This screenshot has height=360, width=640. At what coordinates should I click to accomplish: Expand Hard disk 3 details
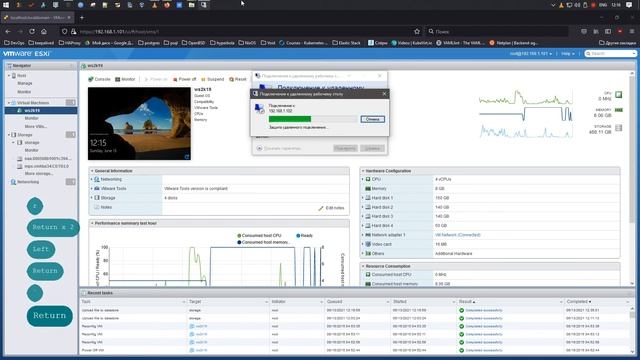pyautogui.click(x=362, y=216)
